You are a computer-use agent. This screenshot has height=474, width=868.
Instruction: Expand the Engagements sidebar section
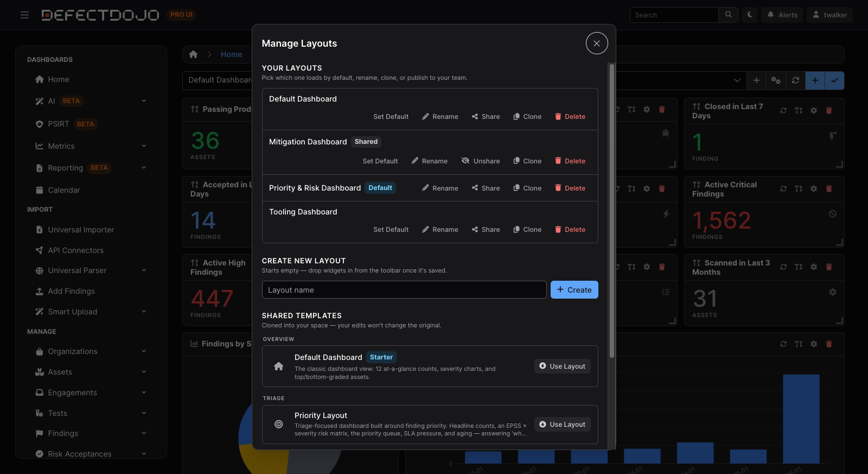click(x=144, y=393)
